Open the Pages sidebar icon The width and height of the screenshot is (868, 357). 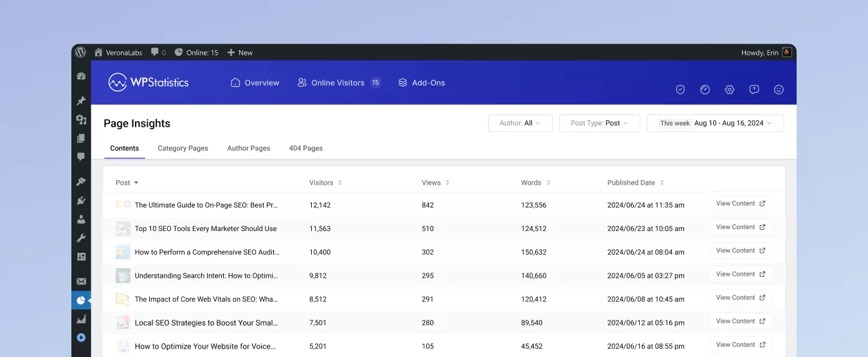tap(81, 138)
